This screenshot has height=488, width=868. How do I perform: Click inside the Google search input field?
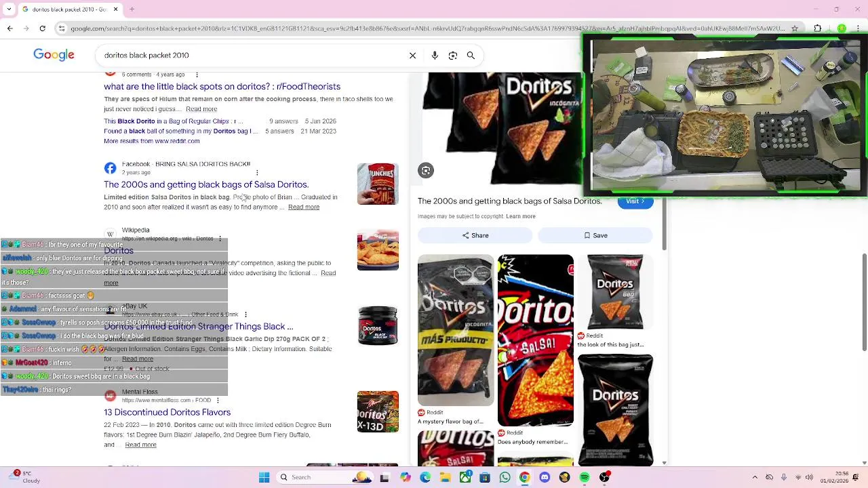(251, 56)
